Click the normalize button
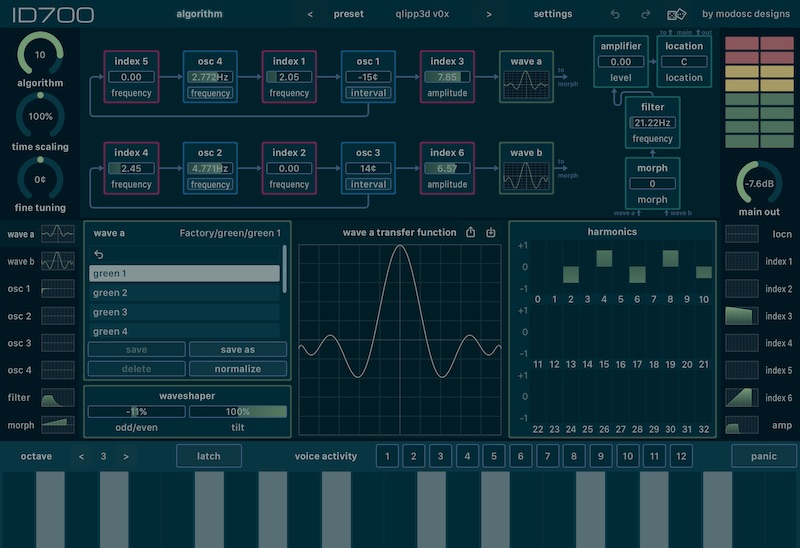Viewport: 800px width, 548px height. tap(238, 369)
